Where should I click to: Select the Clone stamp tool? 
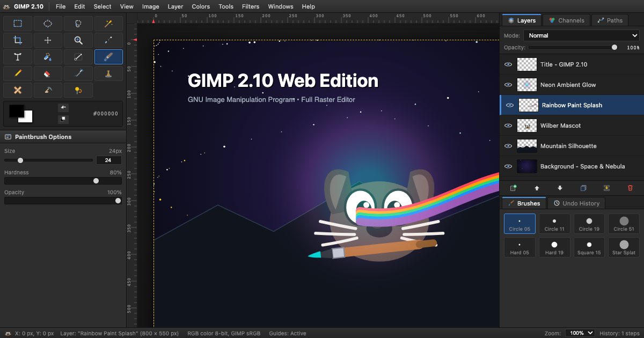pyautogui.click(x=108, y=74)
